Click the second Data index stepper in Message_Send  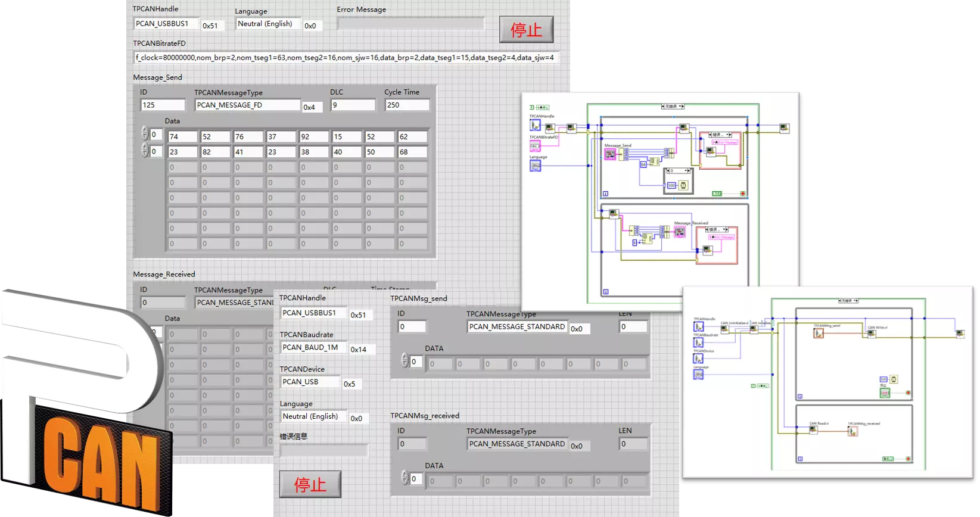click(x=144, y=151)
